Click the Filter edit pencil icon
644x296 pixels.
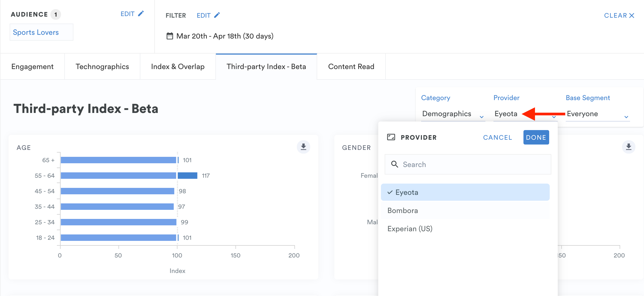coord(217,15)
